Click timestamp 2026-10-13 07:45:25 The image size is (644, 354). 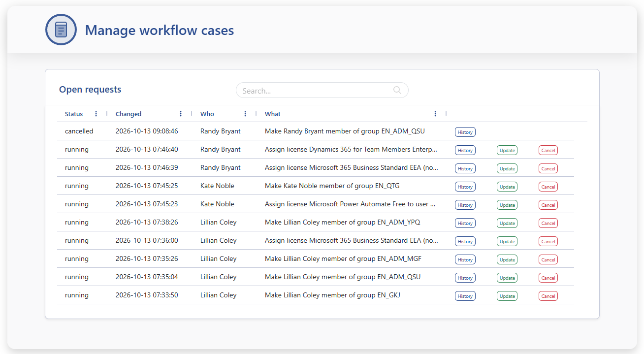click(x=147, y=186)
